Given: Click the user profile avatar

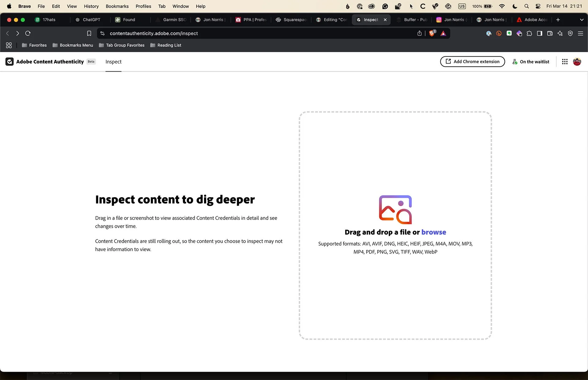Looking at the screenshot, I should point(577,62).
